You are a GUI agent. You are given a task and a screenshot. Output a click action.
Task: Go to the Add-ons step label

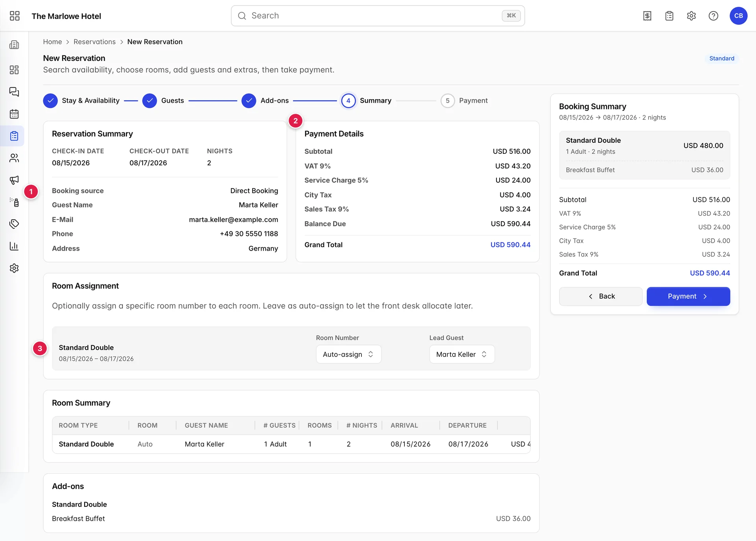274,101
